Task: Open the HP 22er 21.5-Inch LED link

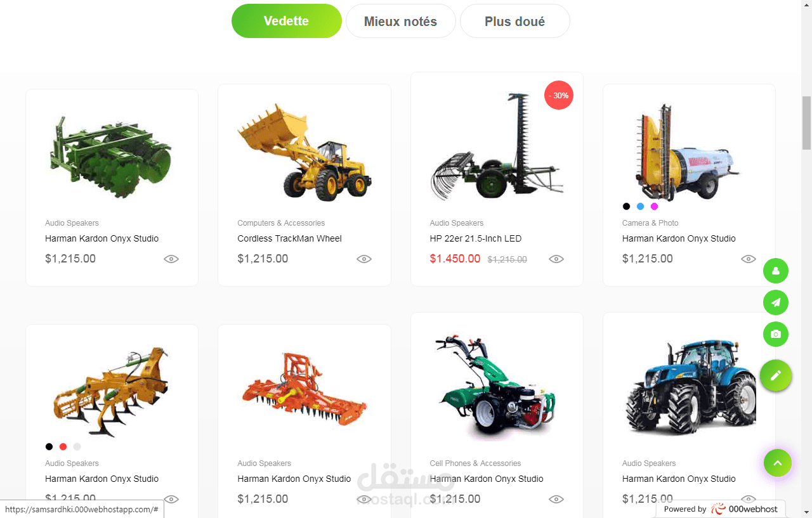Action: (475, 238)
